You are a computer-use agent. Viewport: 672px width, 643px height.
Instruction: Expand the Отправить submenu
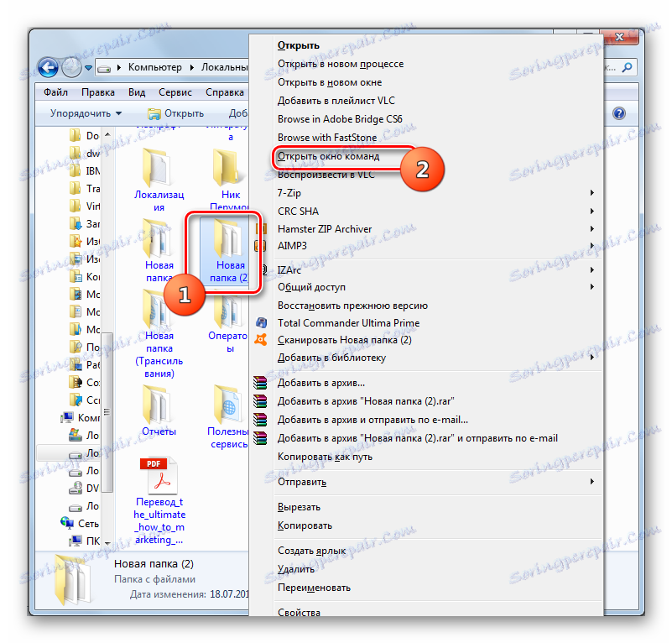click(x=591, y=481)
